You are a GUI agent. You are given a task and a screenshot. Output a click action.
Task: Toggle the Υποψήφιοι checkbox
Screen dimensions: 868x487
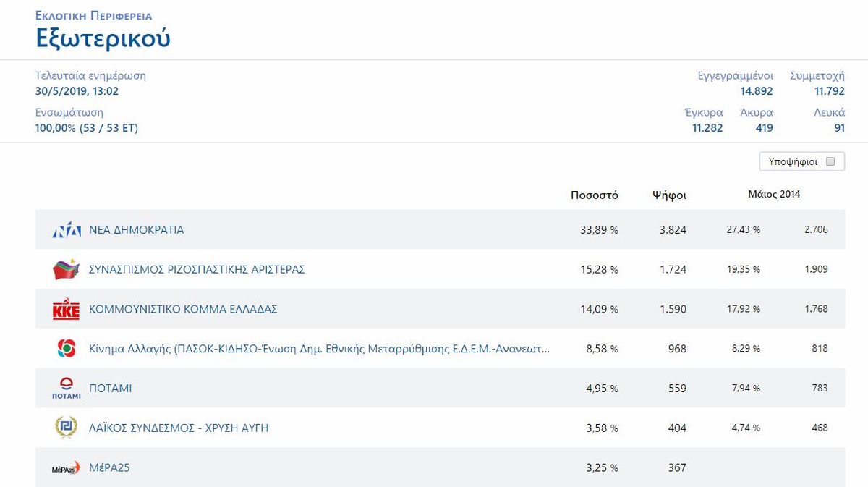pyautogui.click(x=830, y=161)
